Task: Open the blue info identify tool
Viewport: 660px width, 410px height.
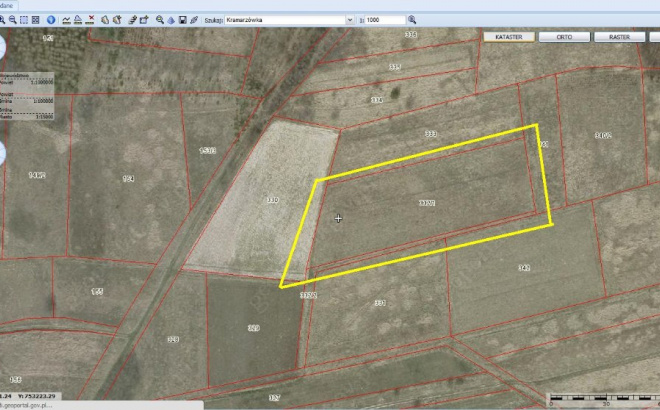Action: pyautogui.click(x=51, y=20)
